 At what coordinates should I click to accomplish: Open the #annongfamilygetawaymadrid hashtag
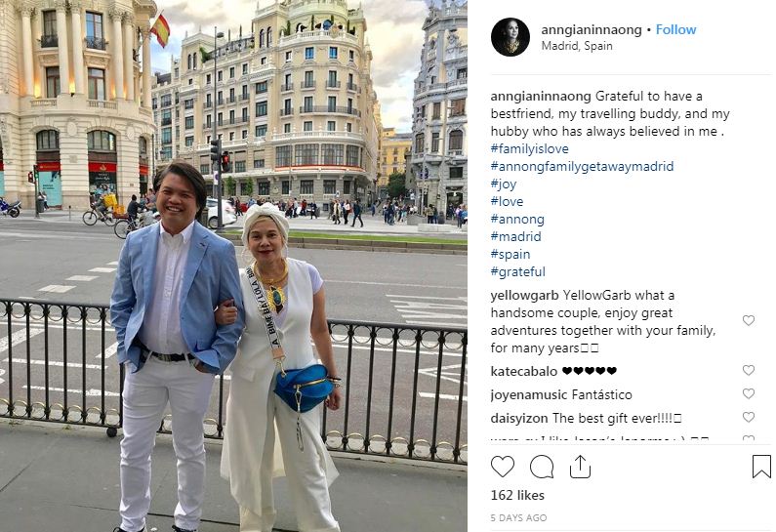tap(582, 166)
